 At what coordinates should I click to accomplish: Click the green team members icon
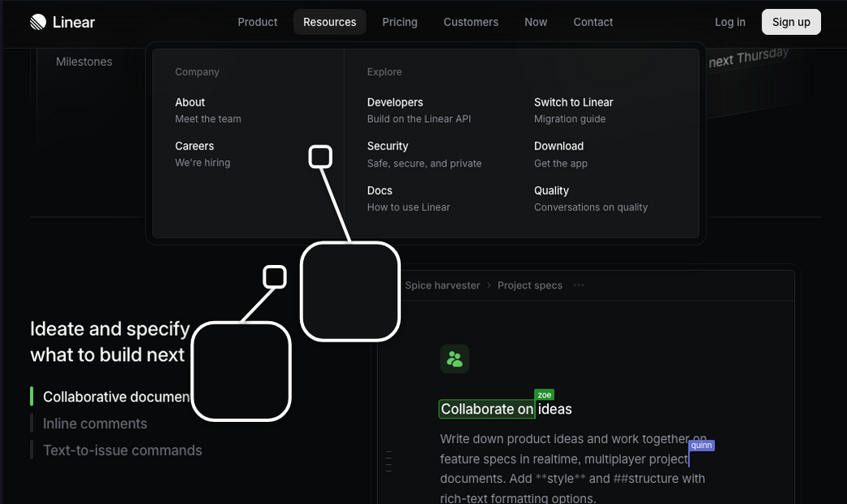(454, 358)
